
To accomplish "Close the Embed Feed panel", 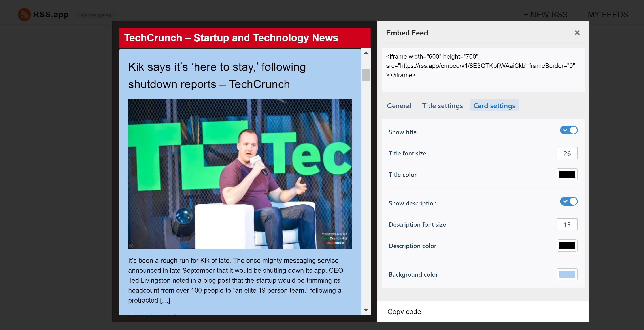I will point(577,33).
